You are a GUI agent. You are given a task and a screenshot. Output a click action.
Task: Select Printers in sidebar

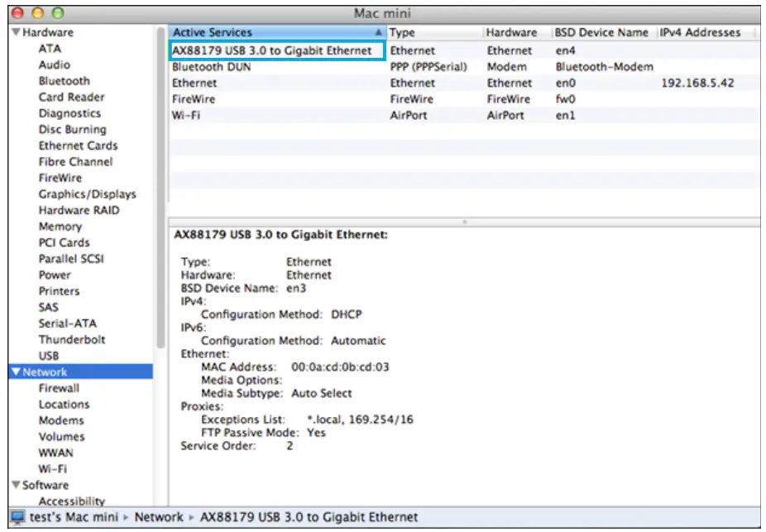click(x=59, y=290)
